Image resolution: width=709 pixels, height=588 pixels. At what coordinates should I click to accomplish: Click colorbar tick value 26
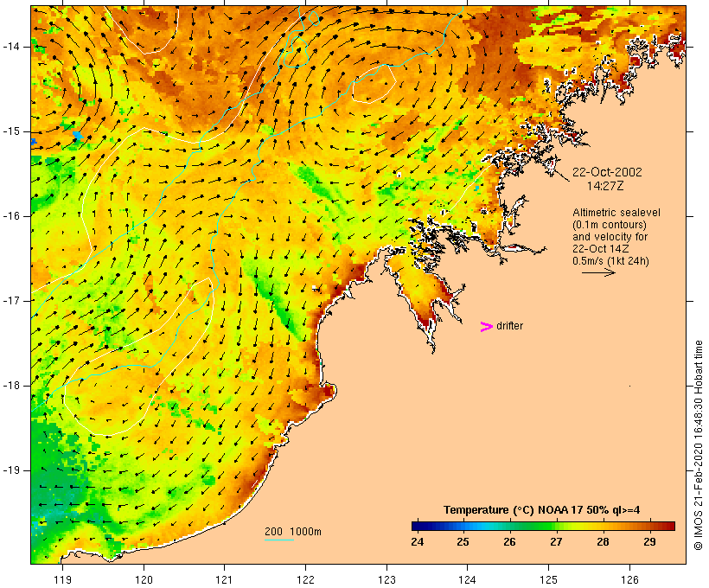point(509,541)
